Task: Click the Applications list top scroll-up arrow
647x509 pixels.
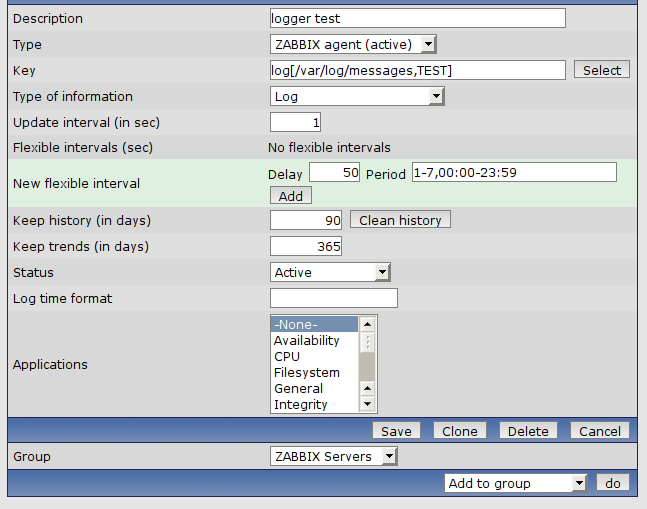Action: pos(367,324)
